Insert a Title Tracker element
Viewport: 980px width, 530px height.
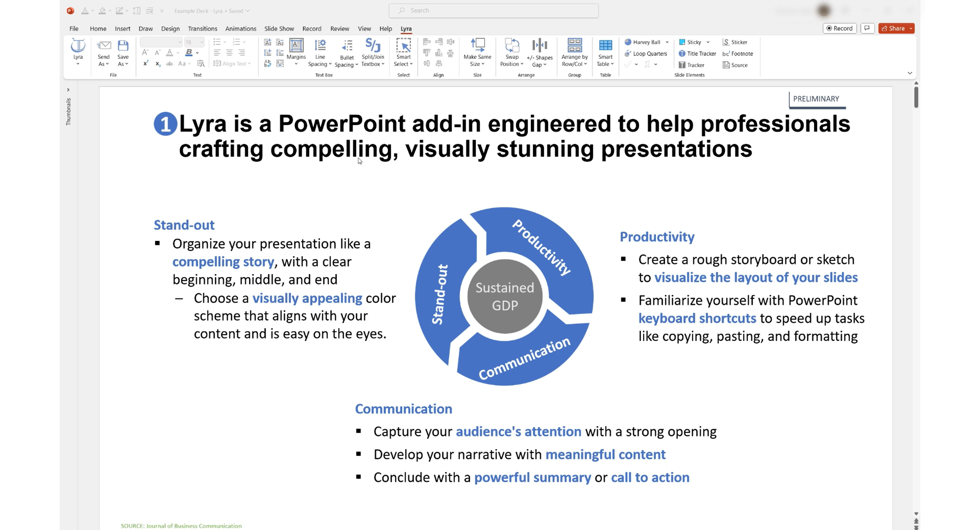click(697, 53)
